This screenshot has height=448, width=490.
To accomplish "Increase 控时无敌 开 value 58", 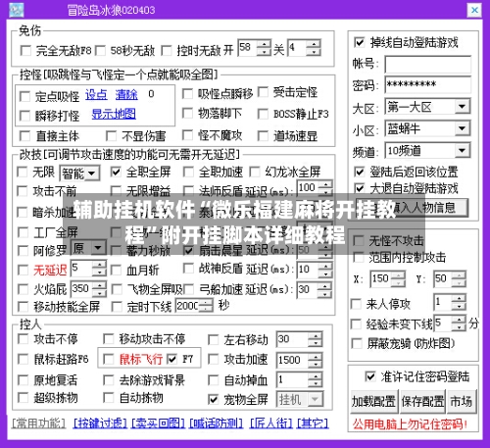I will pyautogui.click(x=265, y=44).
